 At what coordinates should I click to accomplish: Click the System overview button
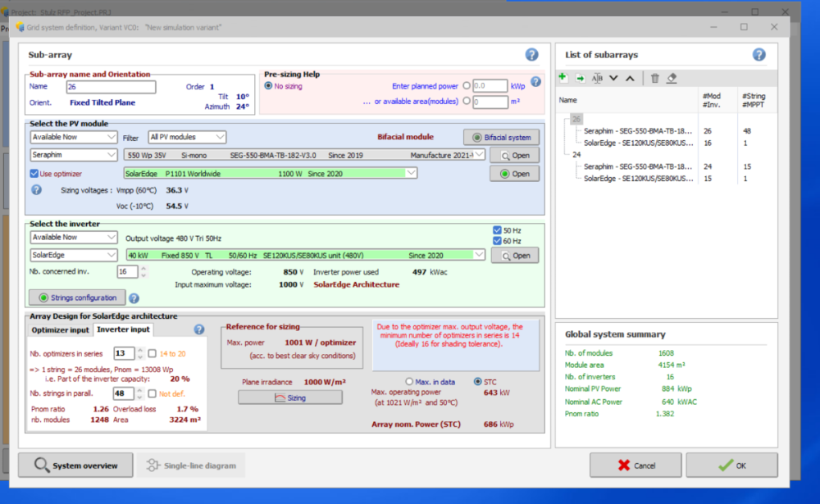pyautogui.click(x=75, y=465)
